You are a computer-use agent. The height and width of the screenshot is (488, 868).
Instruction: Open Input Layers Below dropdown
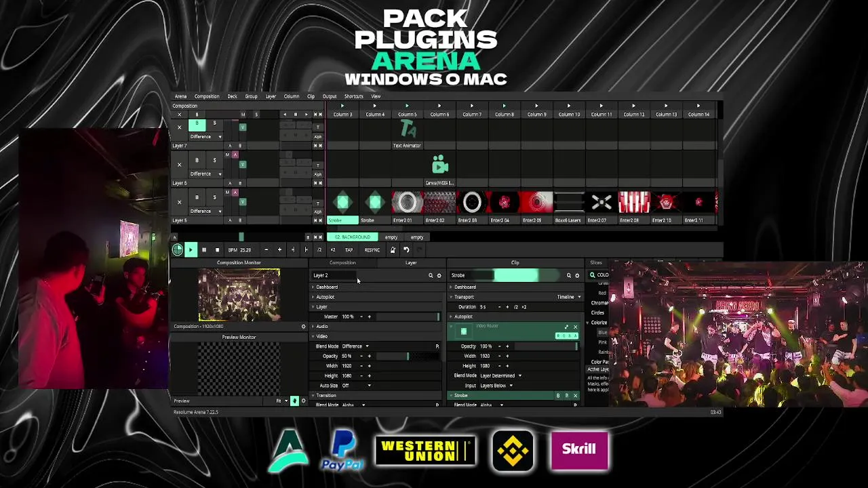point(496,386)
